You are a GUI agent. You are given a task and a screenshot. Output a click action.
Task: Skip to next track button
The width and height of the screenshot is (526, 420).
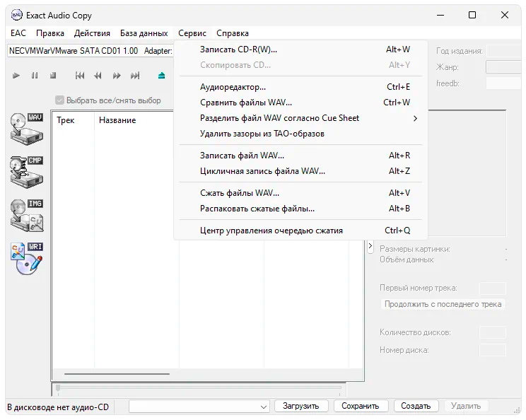[x=135, y=76]
